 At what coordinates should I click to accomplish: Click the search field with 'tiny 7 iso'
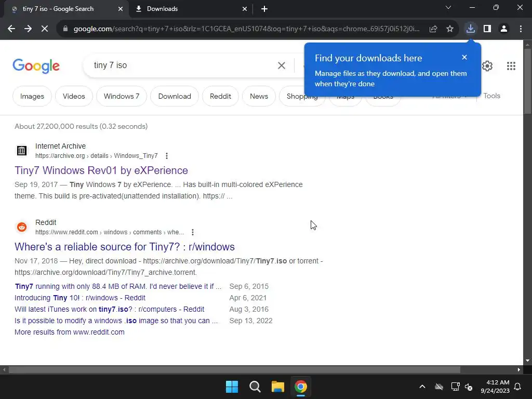pos(183,65)
